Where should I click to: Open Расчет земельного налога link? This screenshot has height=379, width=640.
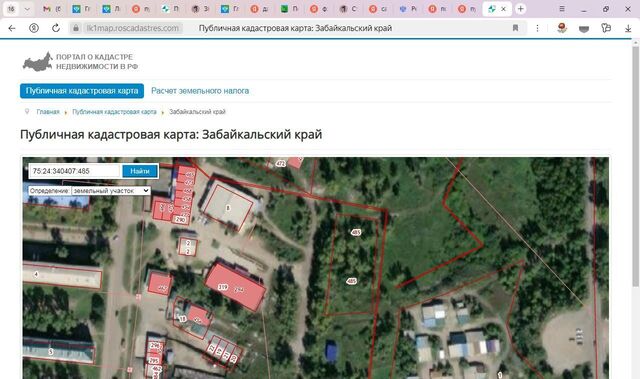click(x=200, y=91)
